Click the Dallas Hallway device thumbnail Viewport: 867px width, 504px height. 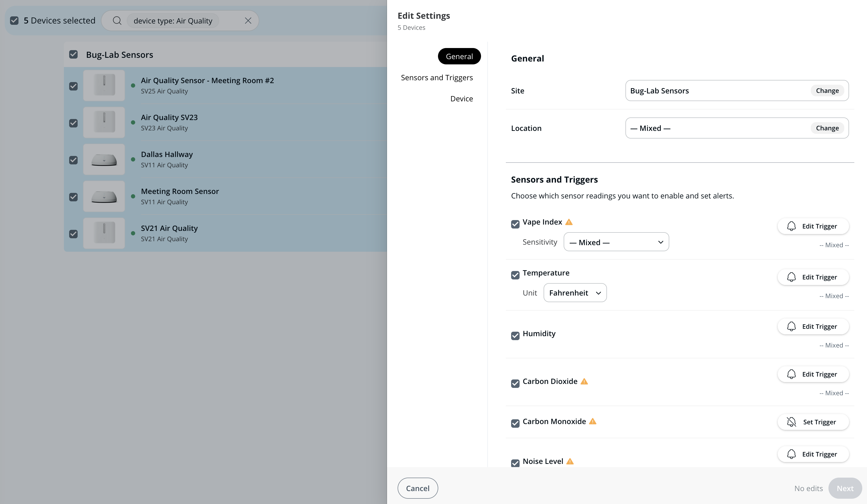coord(104,160)
